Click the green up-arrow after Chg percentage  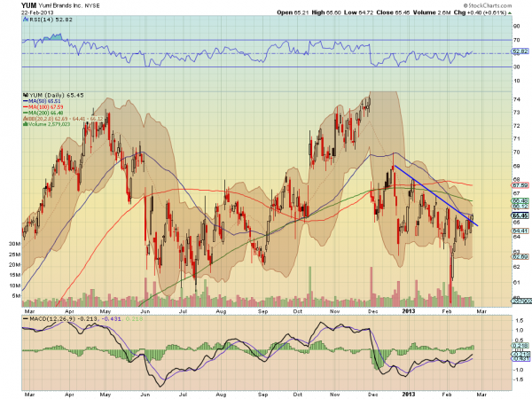tap(510, 13)
